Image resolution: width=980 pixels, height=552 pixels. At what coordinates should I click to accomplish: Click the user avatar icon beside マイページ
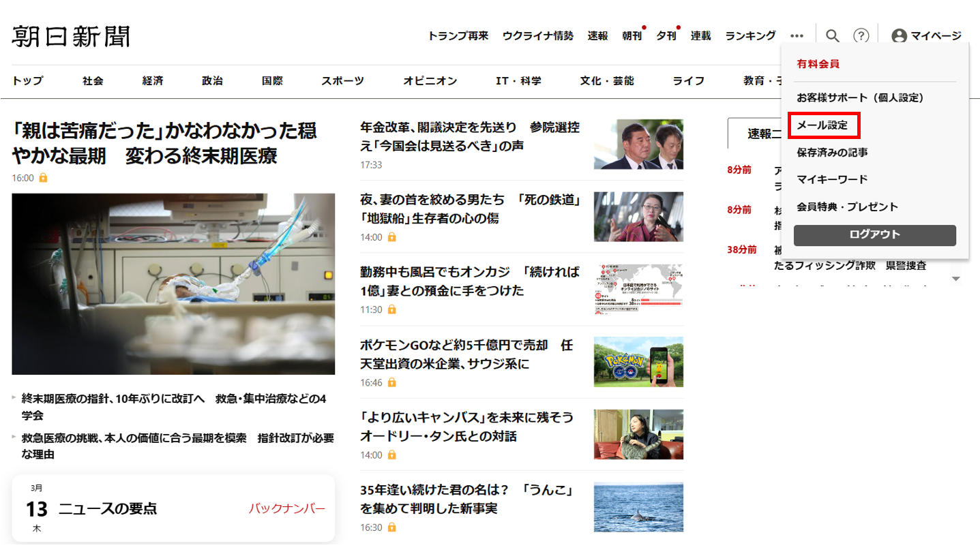(x=900, y=36)
